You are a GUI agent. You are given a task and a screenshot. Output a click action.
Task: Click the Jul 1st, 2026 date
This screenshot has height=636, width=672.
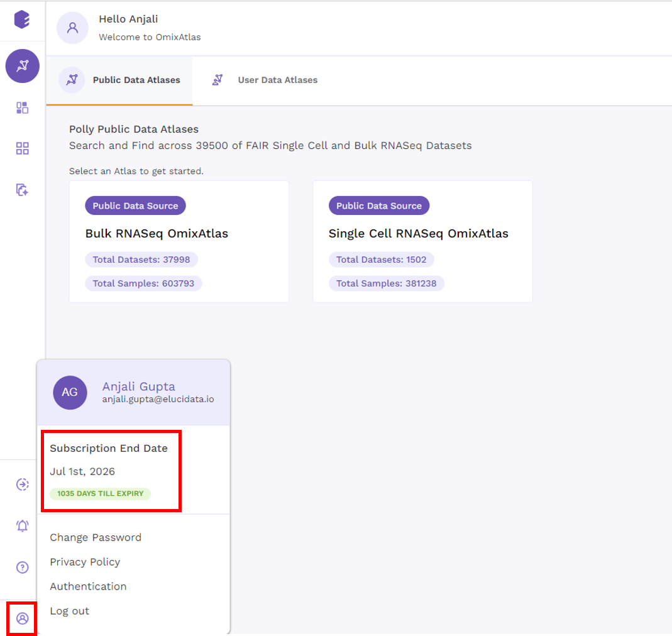click(82, 471)
